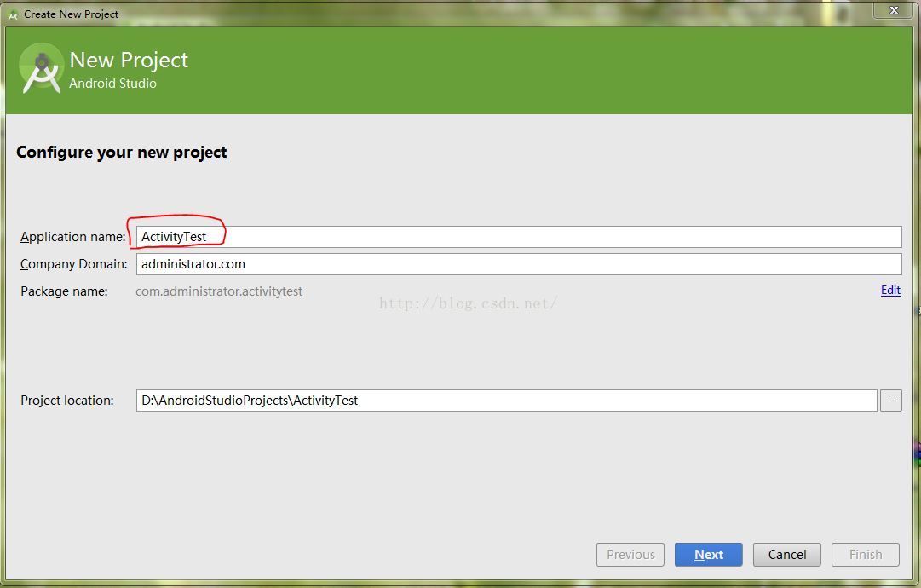Click the Project location label
This screenshot has width=921, height=588.
[x=67, y=401]
